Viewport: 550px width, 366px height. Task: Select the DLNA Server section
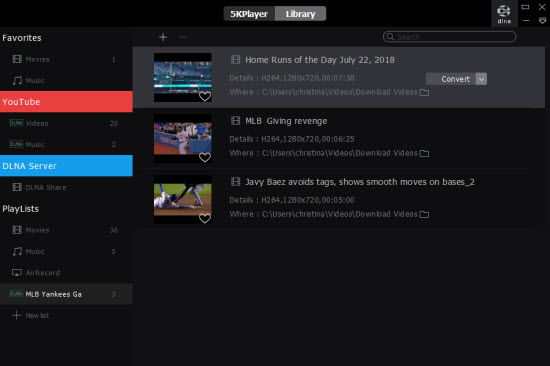tap(66, 166)
